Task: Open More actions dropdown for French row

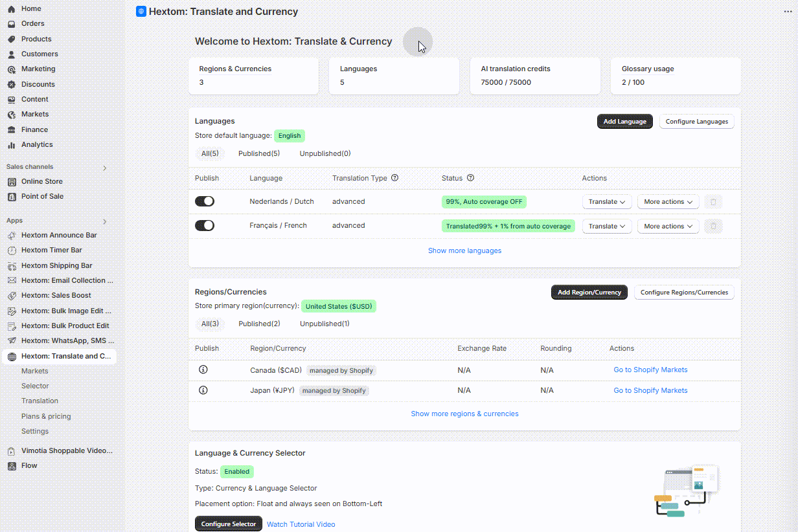Action: tap(668, 226)
